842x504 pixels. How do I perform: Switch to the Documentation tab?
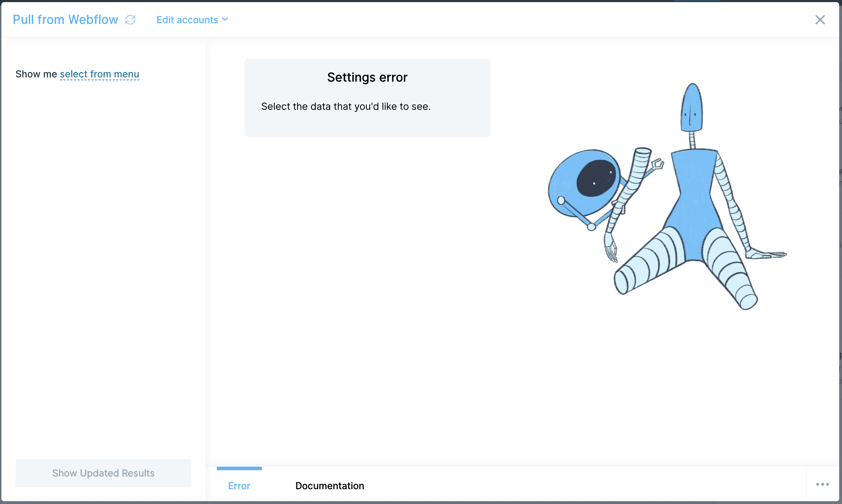pos(330,486)
